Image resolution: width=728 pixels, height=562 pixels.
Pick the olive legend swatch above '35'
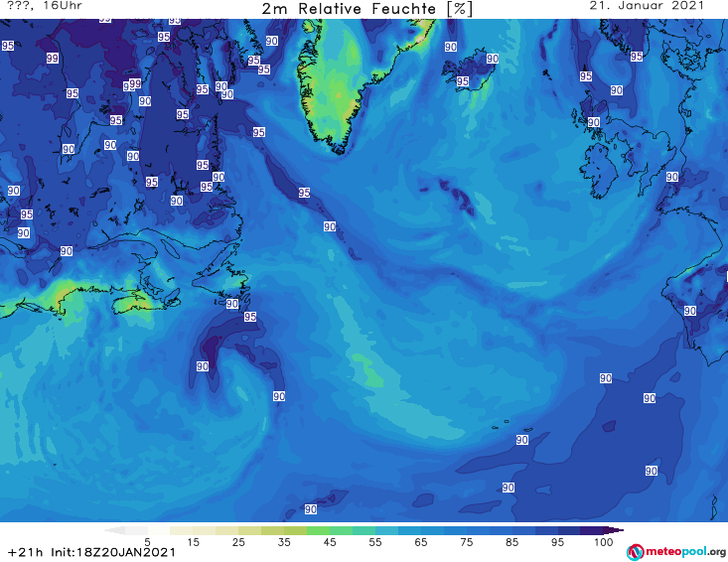coord(284,530)
